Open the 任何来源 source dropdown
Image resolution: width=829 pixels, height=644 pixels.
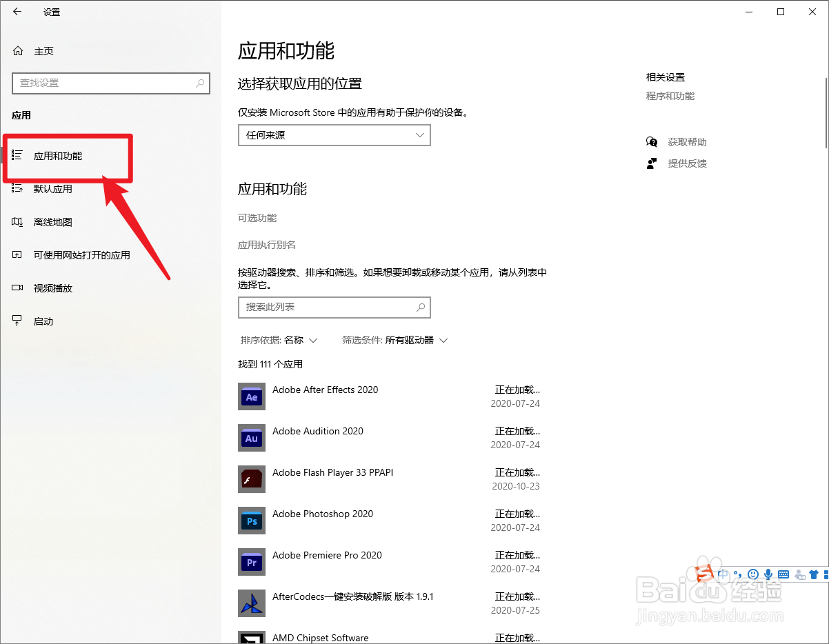pos(334,135)
